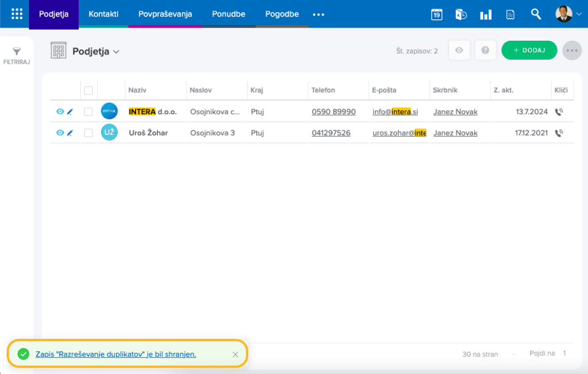This screenshot has width=588, height=374.
Task: View Uroš Žohar record via eye icon
Action: [x=60, y=133]
